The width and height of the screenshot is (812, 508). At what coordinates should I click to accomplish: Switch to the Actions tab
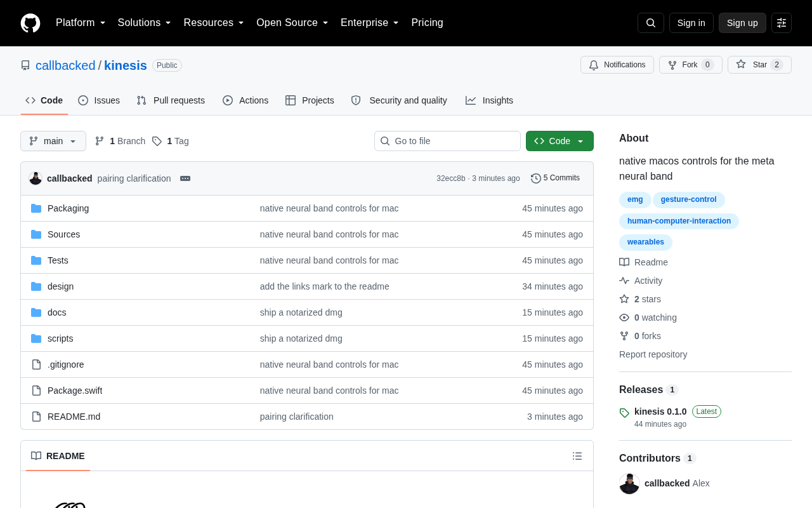(x=246, y=100)
